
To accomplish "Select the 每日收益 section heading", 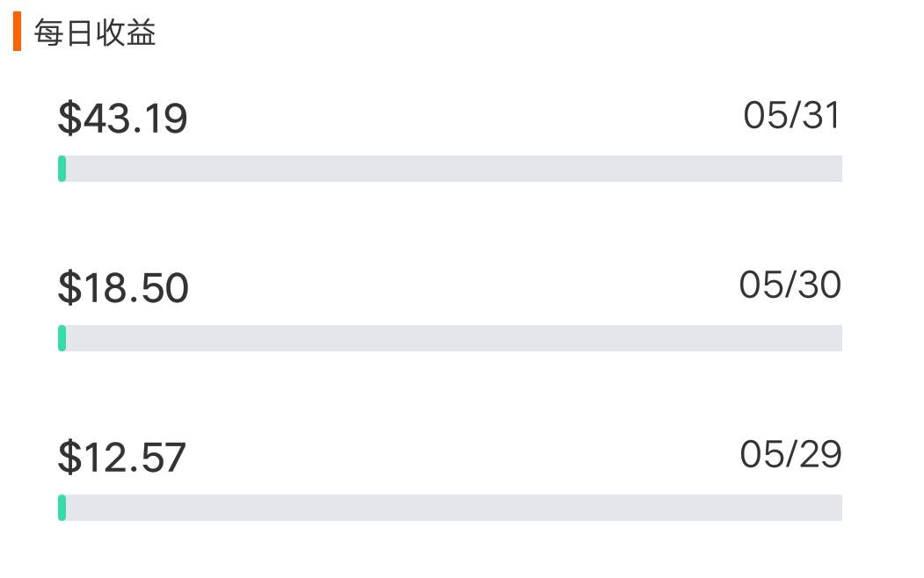I will [95, 33].
